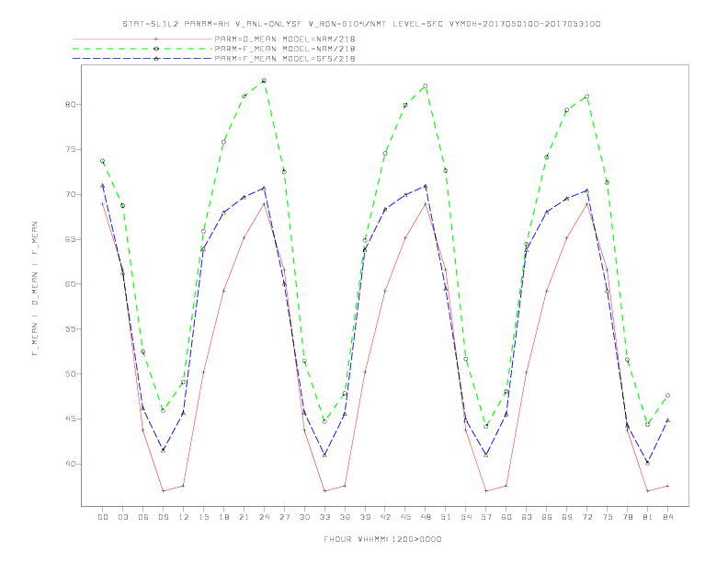Click the x-axis tick label 18
This screenshot has width=728, height=563.
tap(223, 517)
